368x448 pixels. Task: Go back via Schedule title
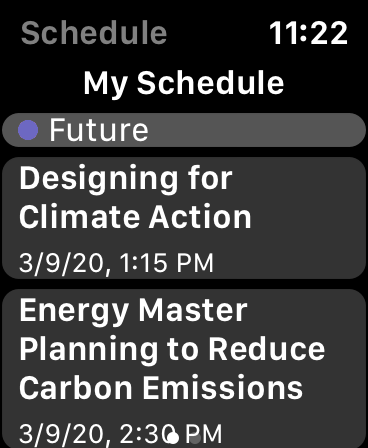pyautogui.click(x=94, y=33)
